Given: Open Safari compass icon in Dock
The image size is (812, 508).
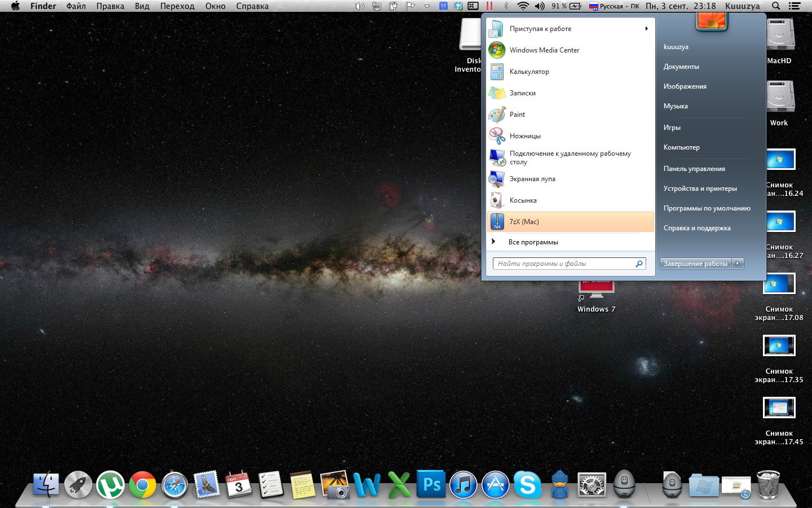Looking at the screenshot, I should pos(174,485).
